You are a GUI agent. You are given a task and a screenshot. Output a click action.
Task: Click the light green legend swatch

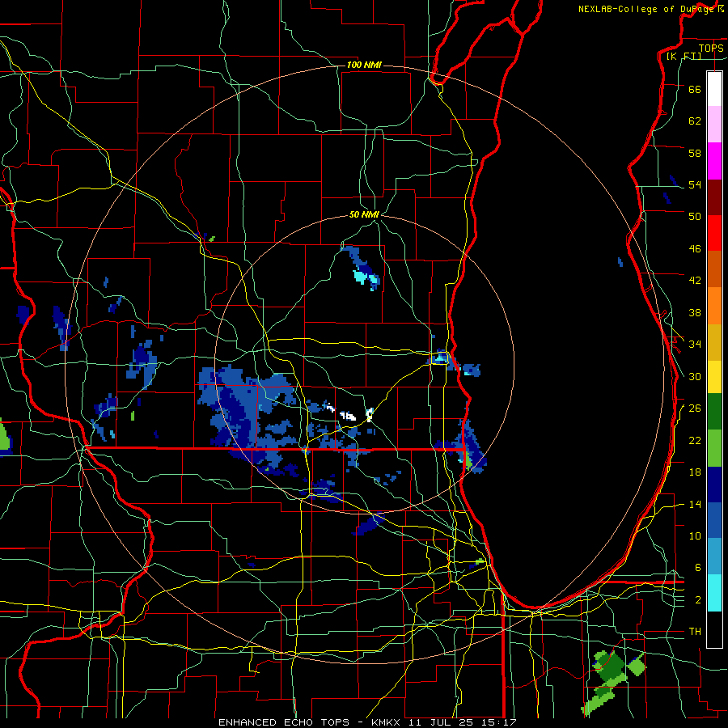click(714, 448)
